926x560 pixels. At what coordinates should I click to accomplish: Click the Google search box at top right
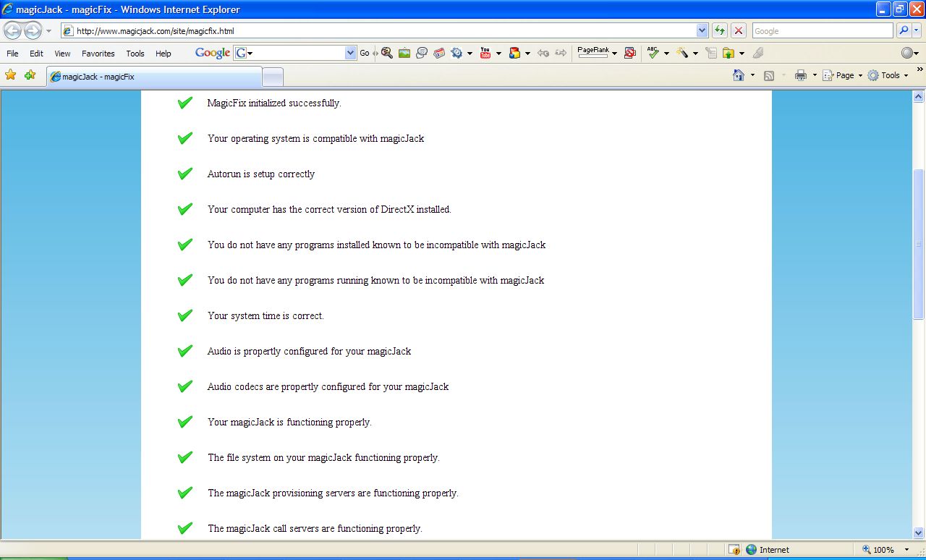coord(823,30)
